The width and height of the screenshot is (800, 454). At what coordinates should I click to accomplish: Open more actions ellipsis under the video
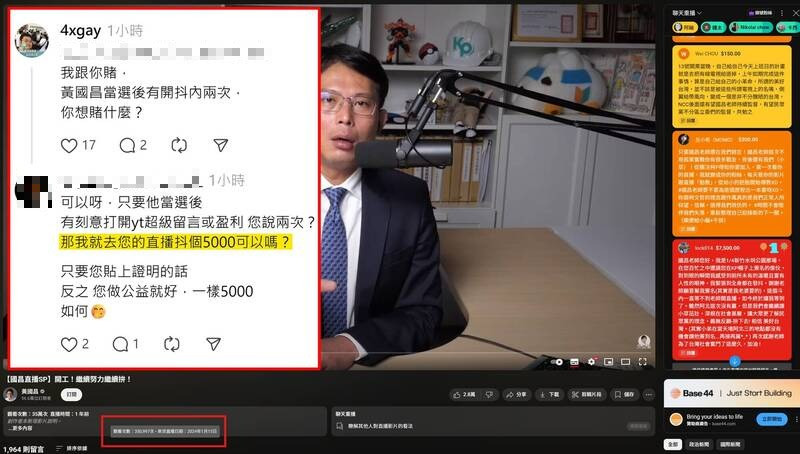[648, 394]
